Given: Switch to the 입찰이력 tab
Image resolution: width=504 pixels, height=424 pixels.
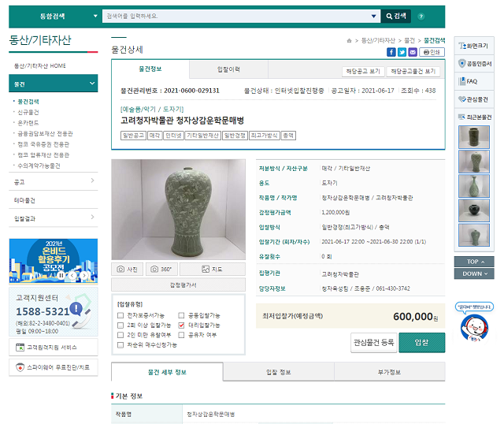Looking at the screenshot, I should coord(229,70).
